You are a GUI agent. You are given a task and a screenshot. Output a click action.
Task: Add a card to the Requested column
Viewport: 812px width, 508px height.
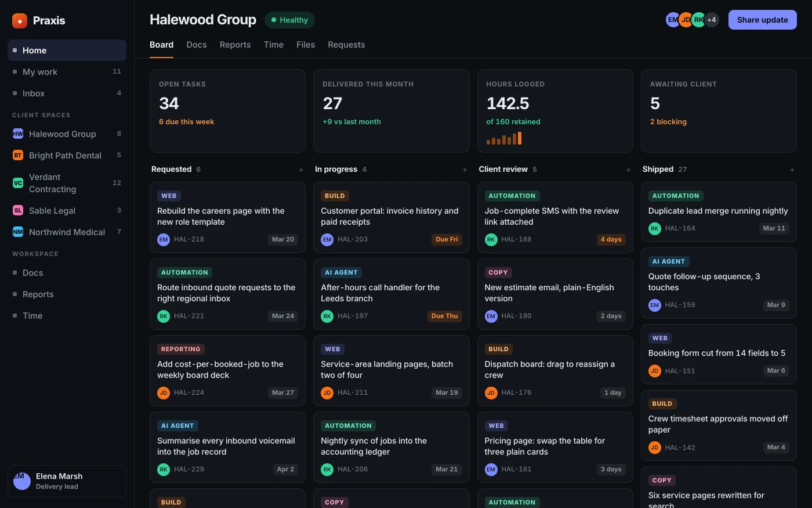301,170
